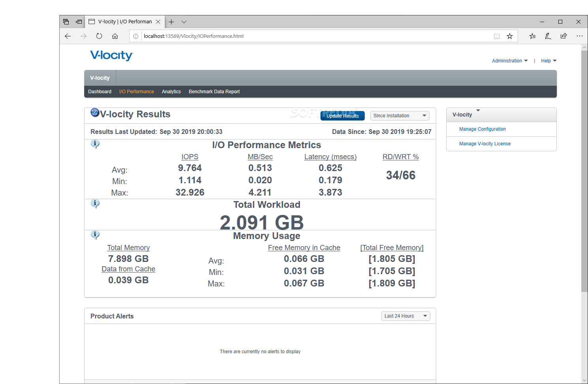588x384 pixels.
Task: Click the MB/Sec column header
Action: coord(260,157)
